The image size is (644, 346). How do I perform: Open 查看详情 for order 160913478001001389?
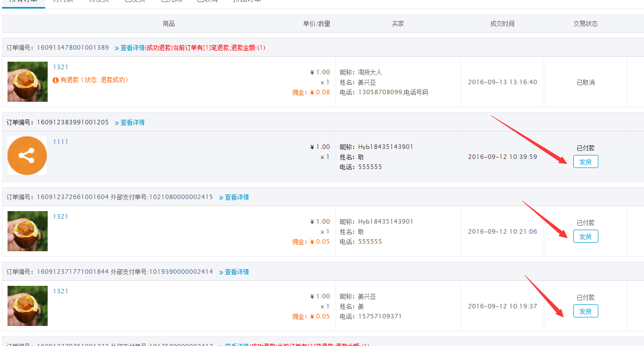point(132,48)
